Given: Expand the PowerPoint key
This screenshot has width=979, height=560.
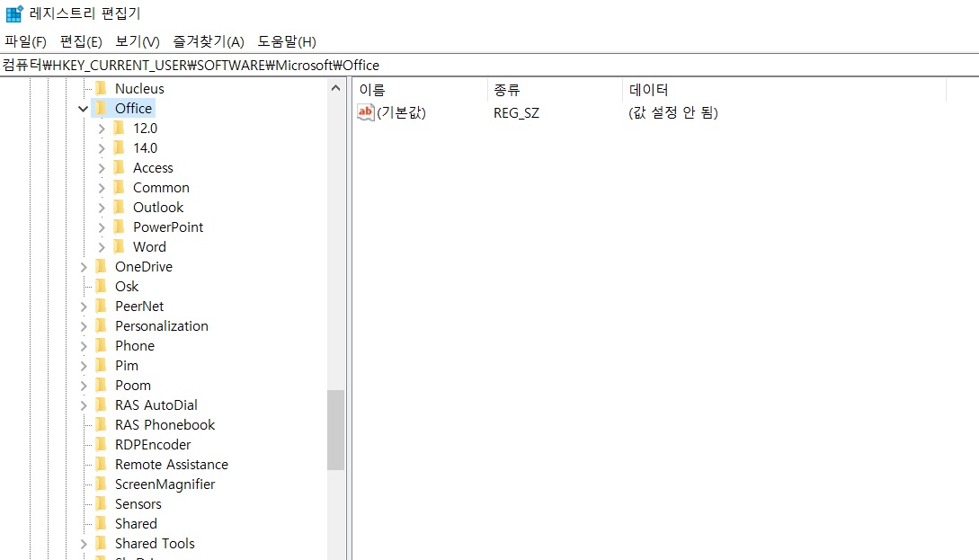Looking at the screenshot, I should pos(102,228).
